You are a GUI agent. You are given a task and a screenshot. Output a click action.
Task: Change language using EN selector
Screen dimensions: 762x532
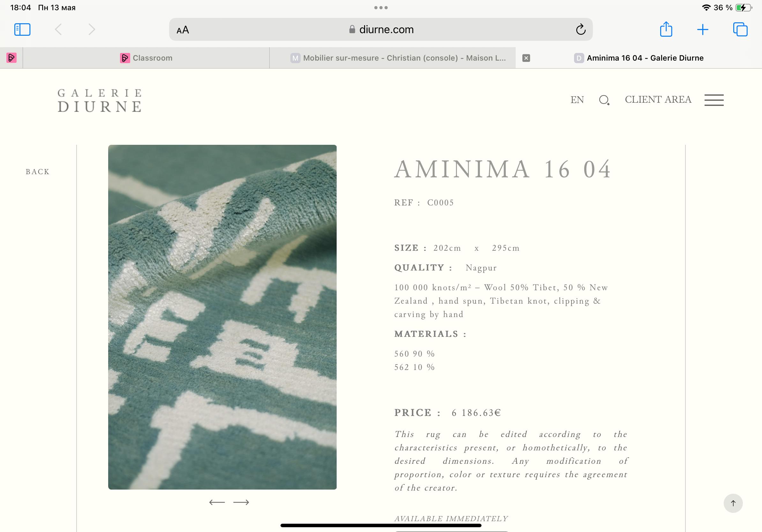click(x=577, y=100)
